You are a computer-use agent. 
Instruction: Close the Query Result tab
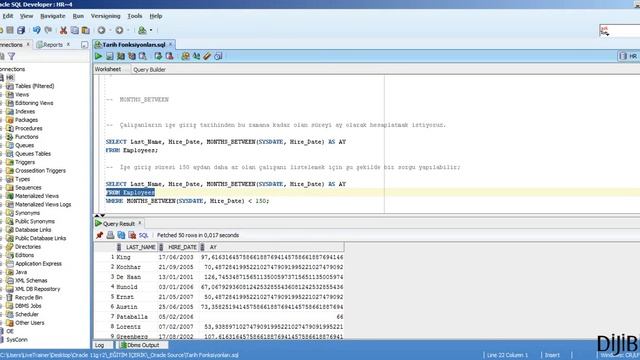pos(140,223)
